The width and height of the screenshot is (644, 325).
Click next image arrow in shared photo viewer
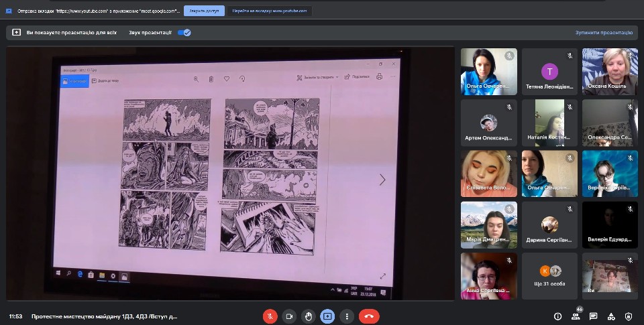tap(382, 180)
